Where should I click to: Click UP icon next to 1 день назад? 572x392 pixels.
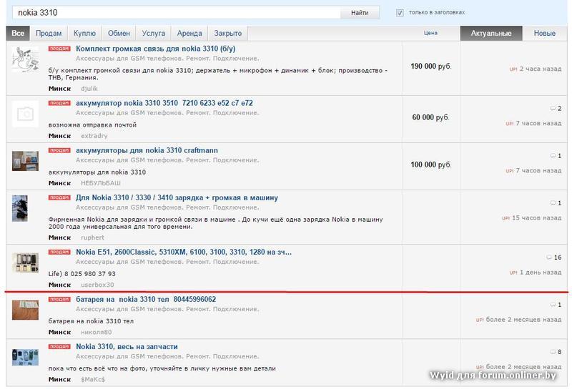coord(513,273)
